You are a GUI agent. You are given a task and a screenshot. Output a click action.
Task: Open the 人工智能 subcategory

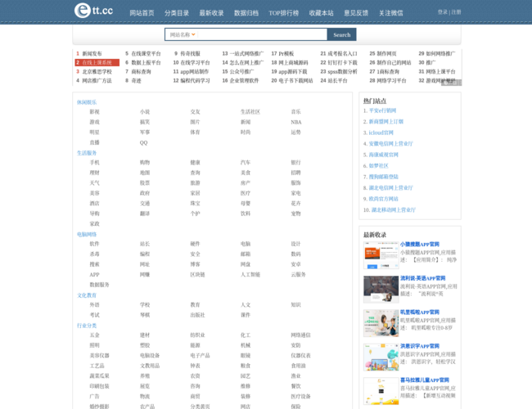[x=250, y=274]
